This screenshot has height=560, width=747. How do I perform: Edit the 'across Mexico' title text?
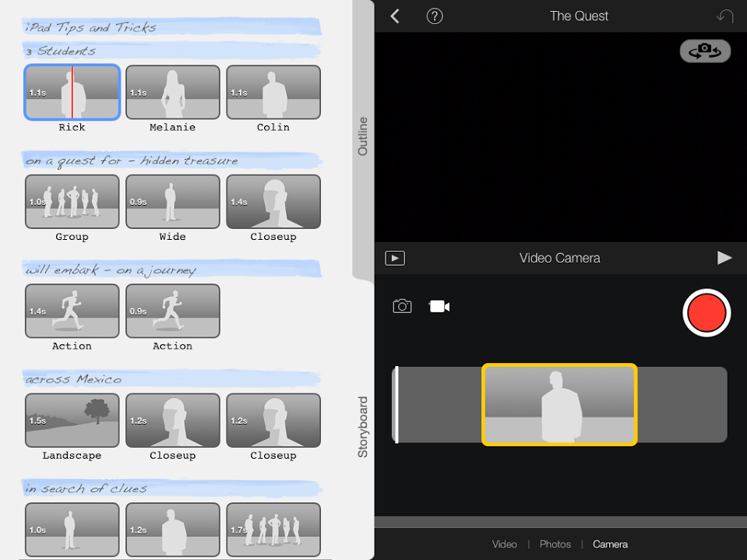pyautogui.click(x=74, y=379)
